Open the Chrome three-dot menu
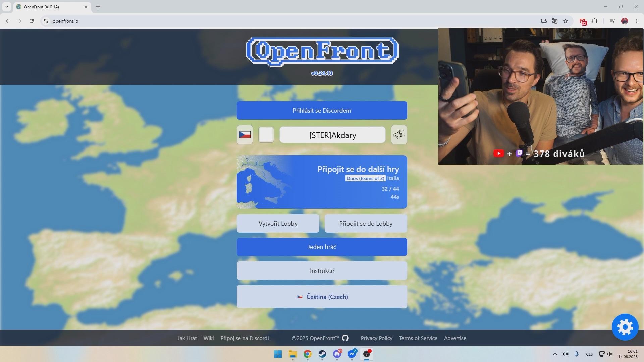 point(637,21)
